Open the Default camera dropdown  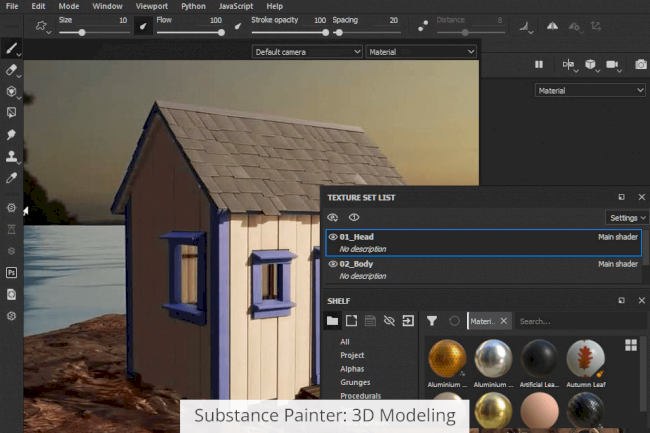click(x=307, y=52)
